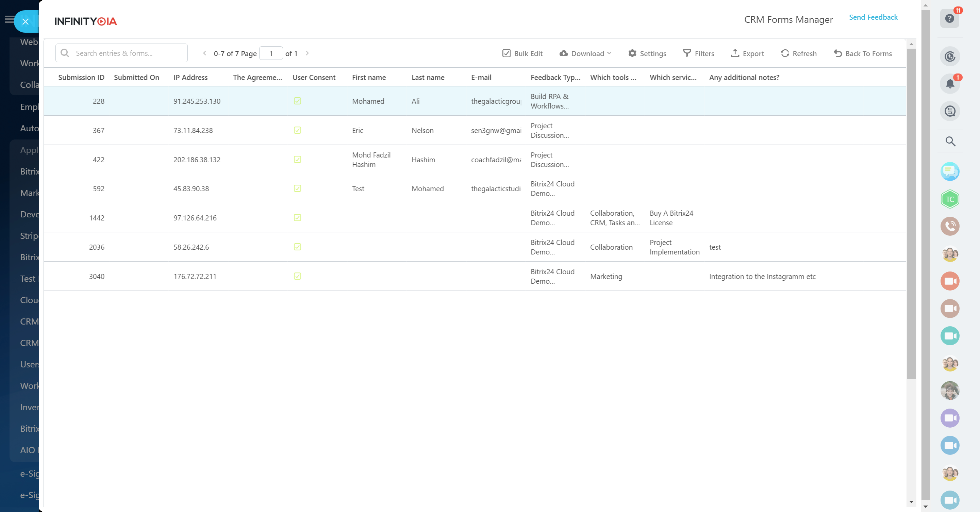
Task: Go to previous page chevron
Action: (205, 53)
